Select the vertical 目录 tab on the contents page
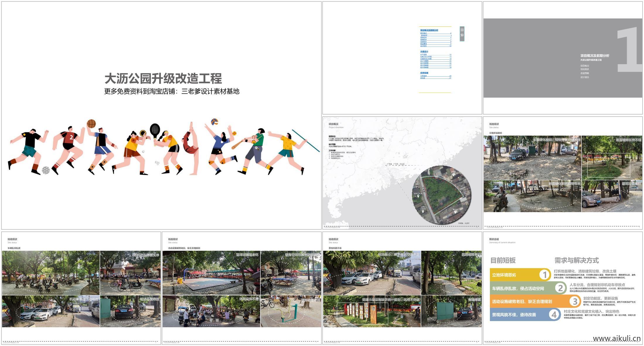644x346 pixels. [462, 34]
